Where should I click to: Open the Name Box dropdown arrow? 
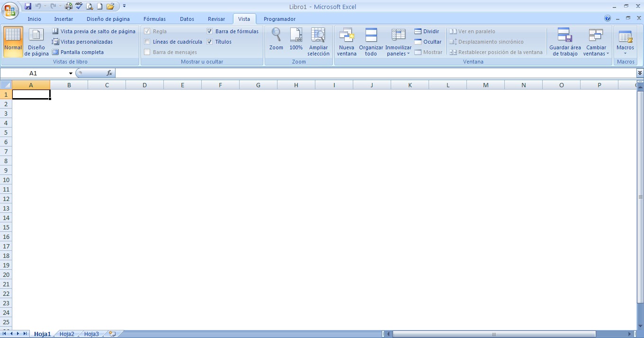point(71,73)
